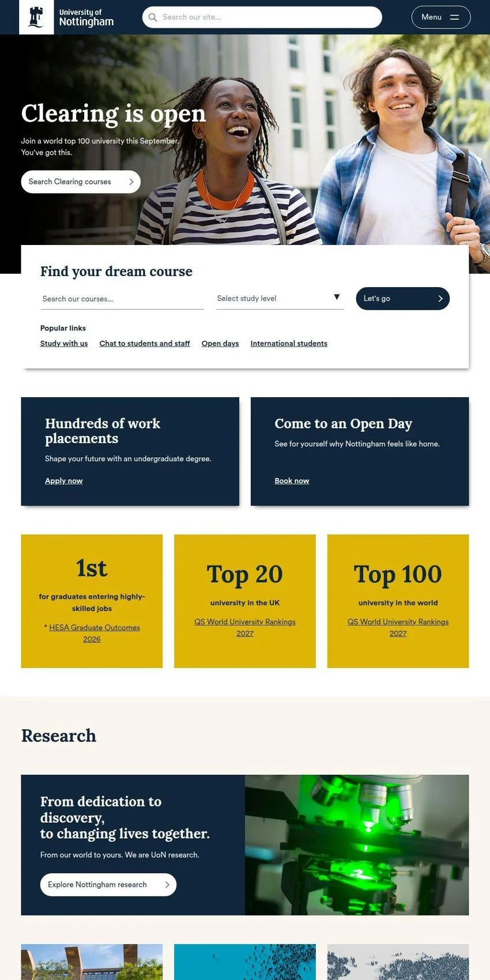Click the University of Nottingham castle logo
Screen dimensions: 490x980
click(x=36, y=17)
